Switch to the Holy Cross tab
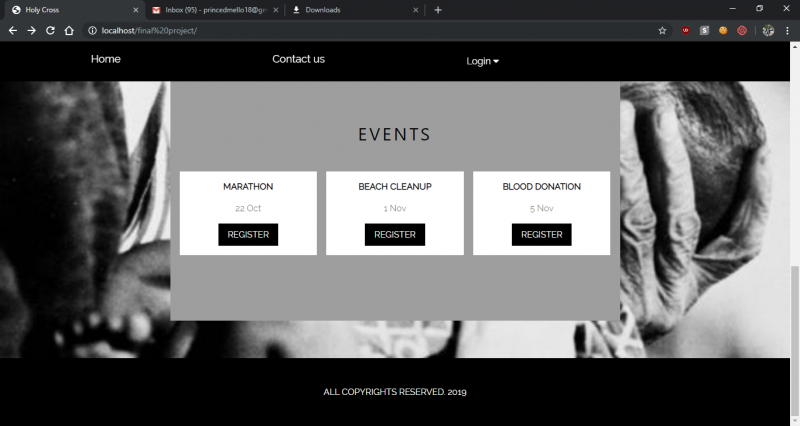 click(x=74, y=10)
